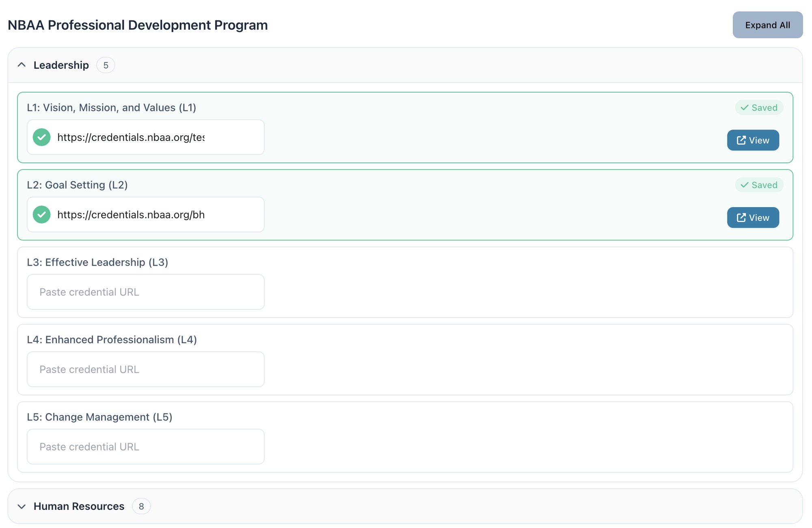The width and height of the screenshot is (812, 528).
Task: Click Human Resources count badge showing 8
Action: point(141,506)
